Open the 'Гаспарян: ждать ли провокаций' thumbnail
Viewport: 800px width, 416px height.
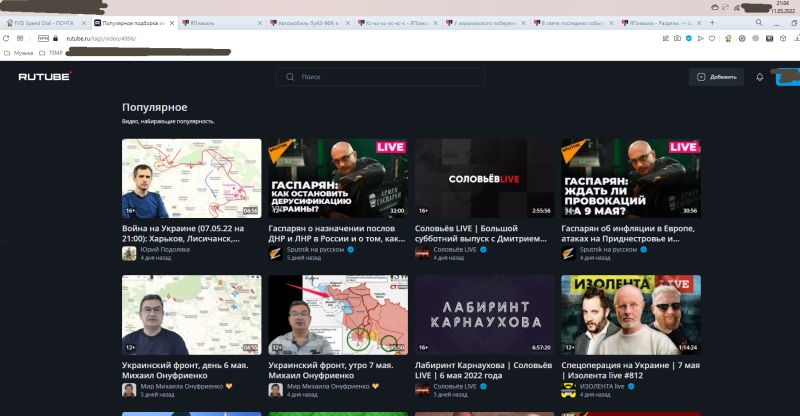tap(631, 178)
